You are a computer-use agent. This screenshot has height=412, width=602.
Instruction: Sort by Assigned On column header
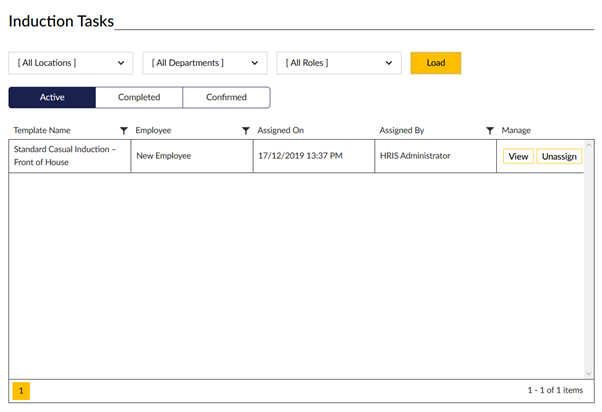click(x=281, y=131)
